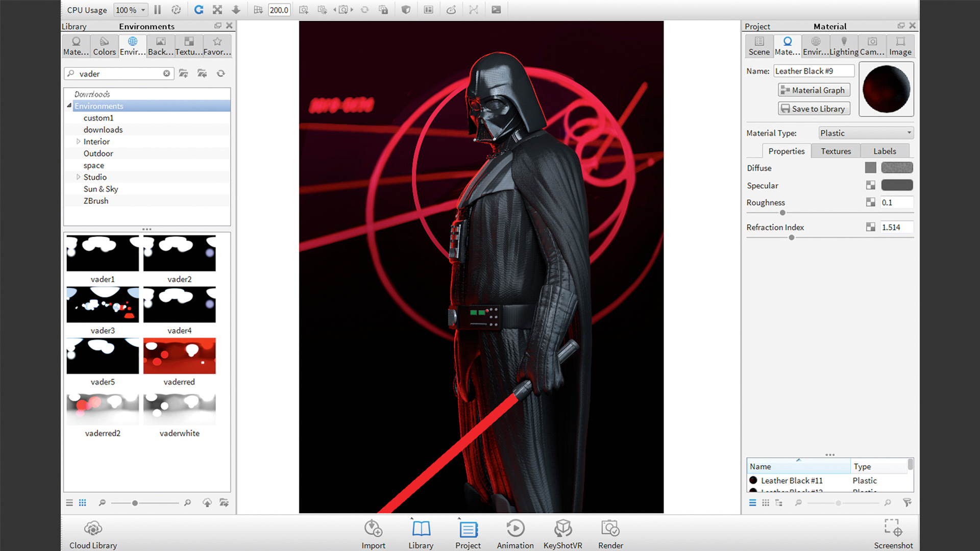
Task: Expand the Studio folder
Action: (78, 177)
